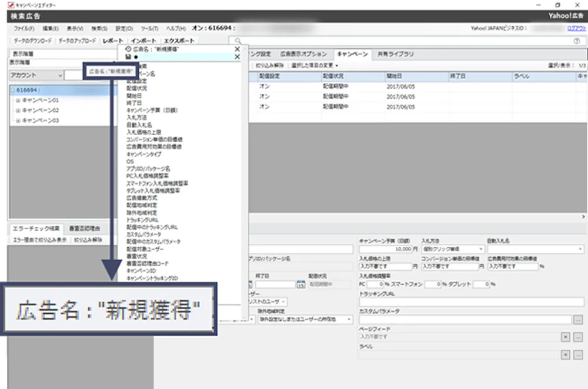Click the clear button for ラベル field
588x389 pixels.
(566, 355)
